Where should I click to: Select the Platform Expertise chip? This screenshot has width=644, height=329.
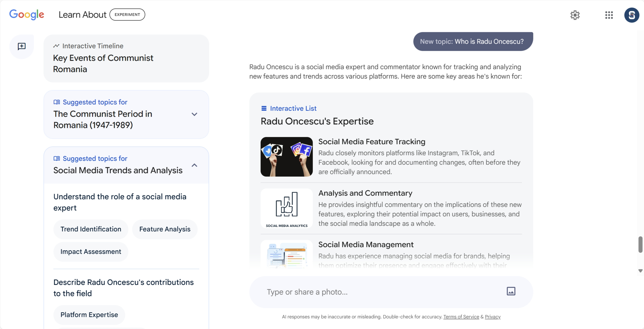[x=89, y=315]
